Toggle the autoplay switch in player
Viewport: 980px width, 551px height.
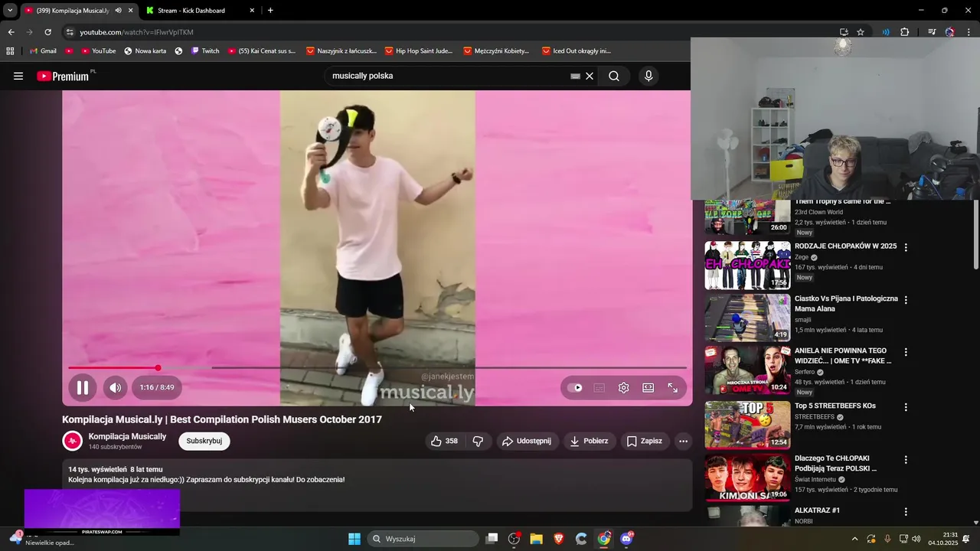click(x=575, y=388)
